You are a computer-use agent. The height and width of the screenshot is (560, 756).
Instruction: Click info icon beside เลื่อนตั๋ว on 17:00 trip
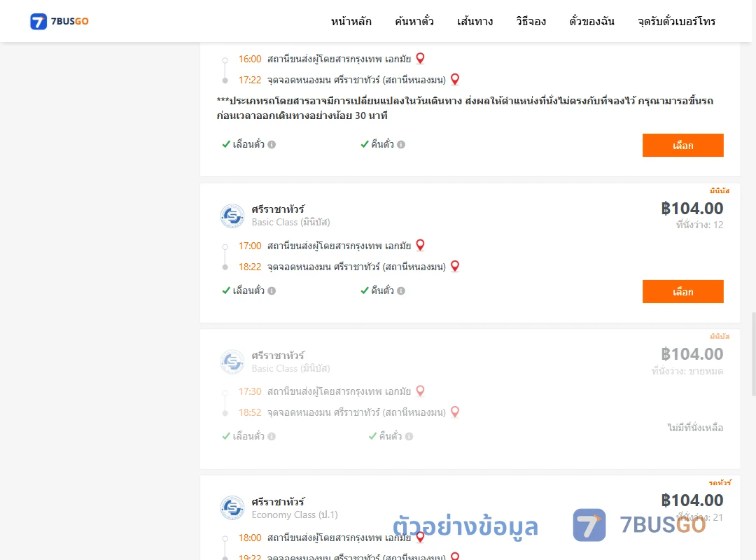[x=272, y=290]
